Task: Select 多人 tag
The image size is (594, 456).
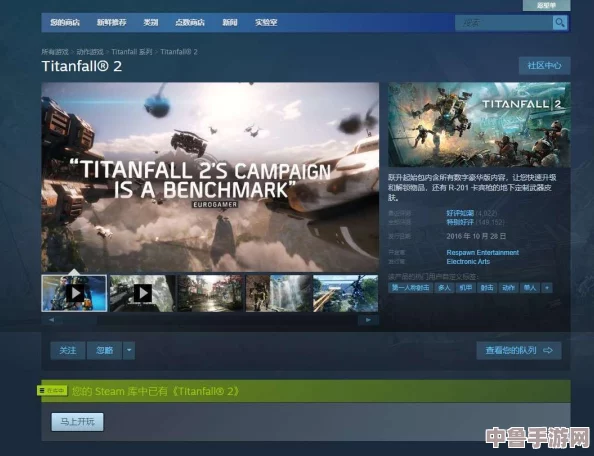Action: click(x=444, y=288)
